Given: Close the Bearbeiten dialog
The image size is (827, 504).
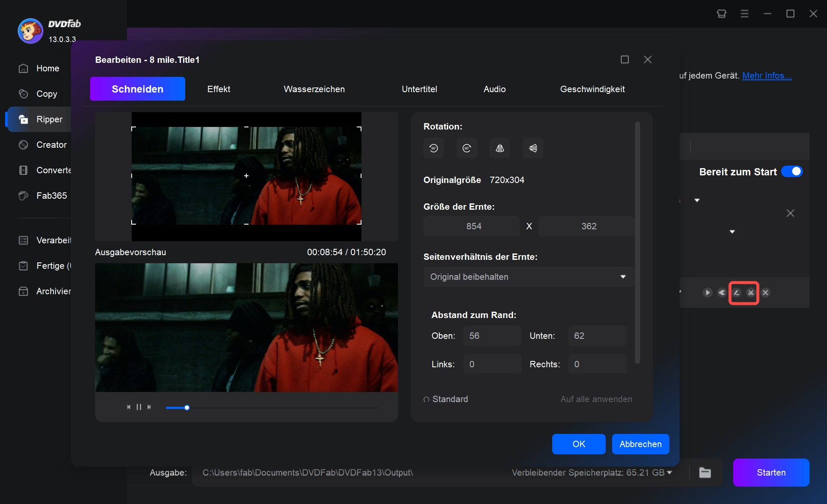Looking at the screenshot, I should click(648, 59).
